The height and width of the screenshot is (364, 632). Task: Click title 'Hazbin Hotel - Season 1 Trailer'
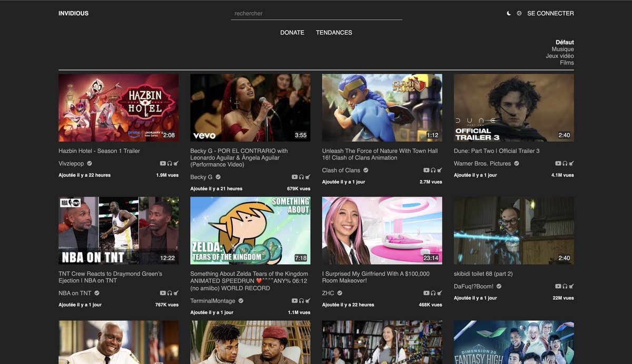click(99, 151)
